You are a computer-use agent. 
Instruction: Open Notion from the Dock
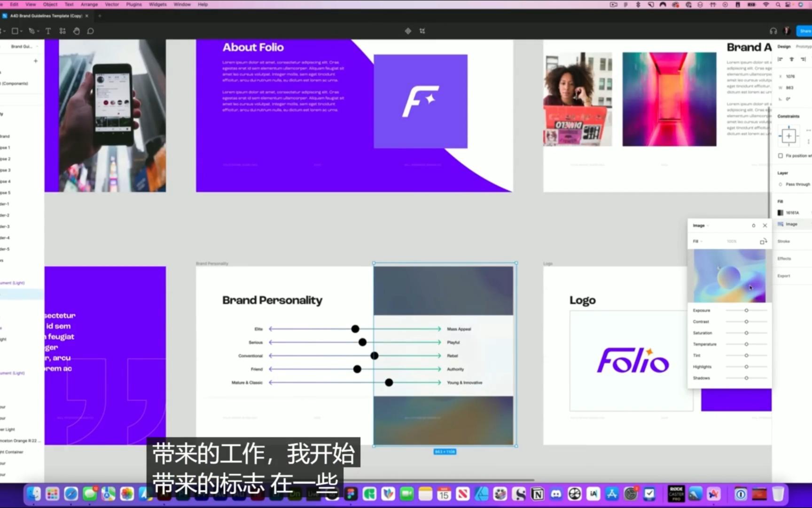[538, 494]
